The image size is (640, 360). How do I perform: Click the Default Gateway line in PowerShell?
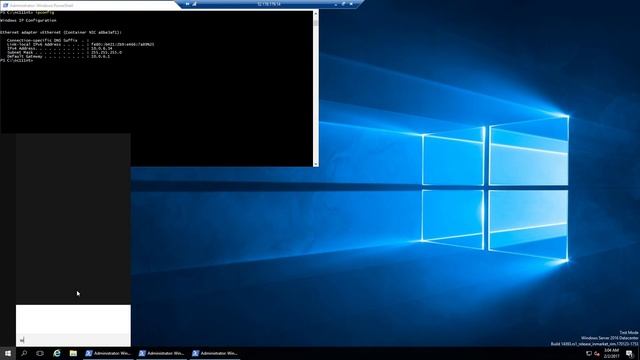click(x=58, y=56)
